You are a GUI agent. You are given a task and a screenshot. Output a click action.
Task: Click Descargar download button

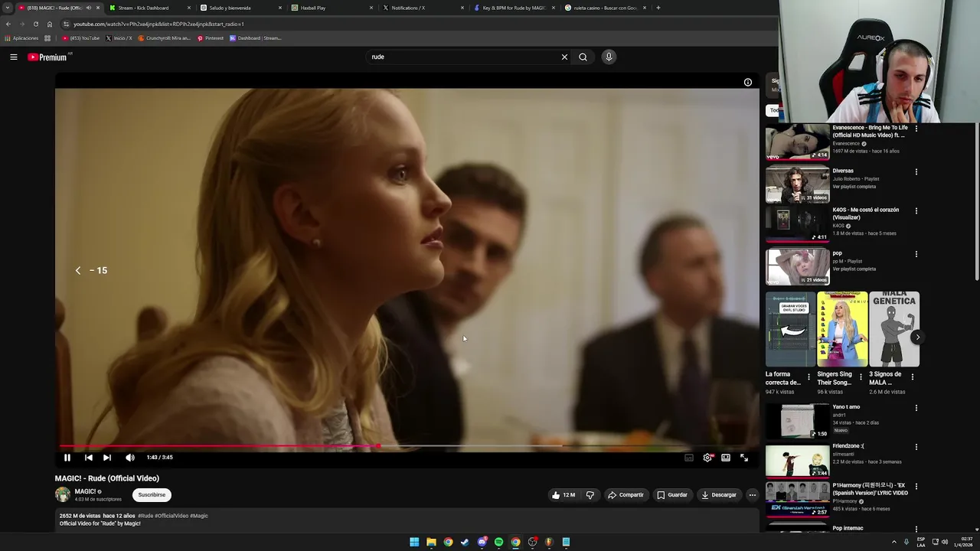pyautogui.click(x=719, y=495)
